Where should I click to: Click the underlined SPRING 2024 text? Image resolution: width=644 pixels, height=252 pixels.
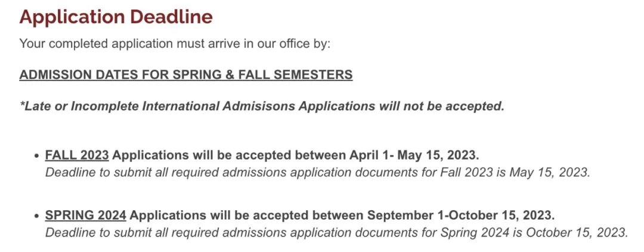(x=85, y=216)
